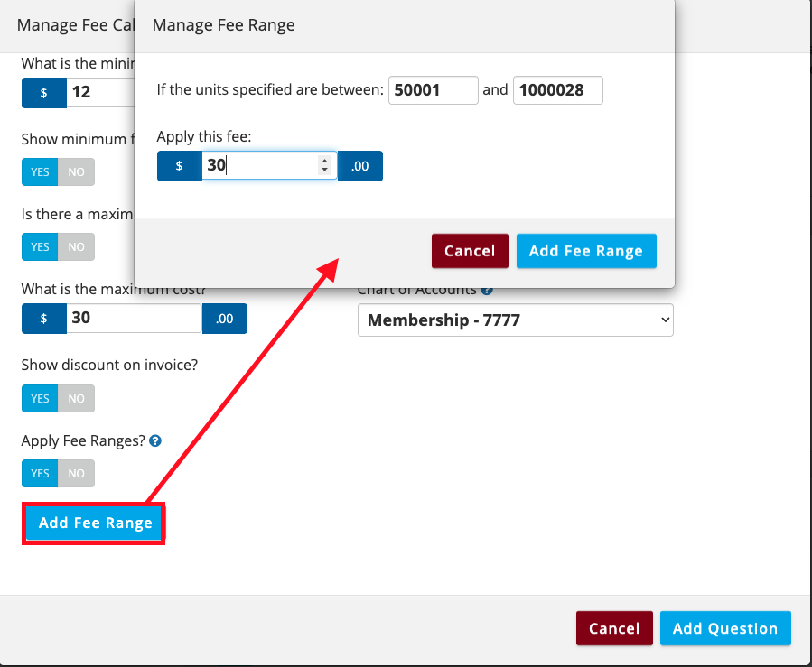
Task: Focus the upper units field showing 1000028
Action: (x=557, y=90)
